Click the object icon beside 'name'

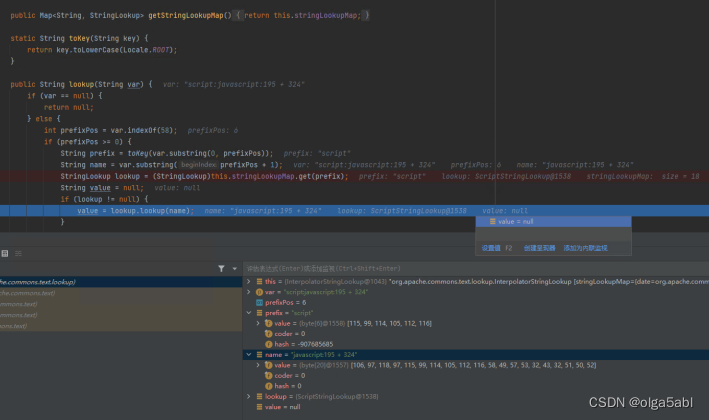click(x=260, y=354)
